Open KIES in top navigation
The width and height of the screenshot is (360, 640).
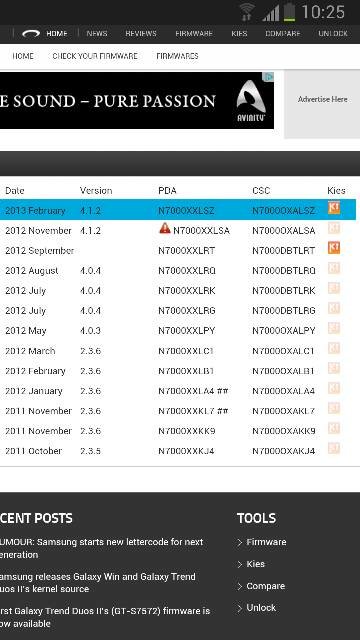239,34
